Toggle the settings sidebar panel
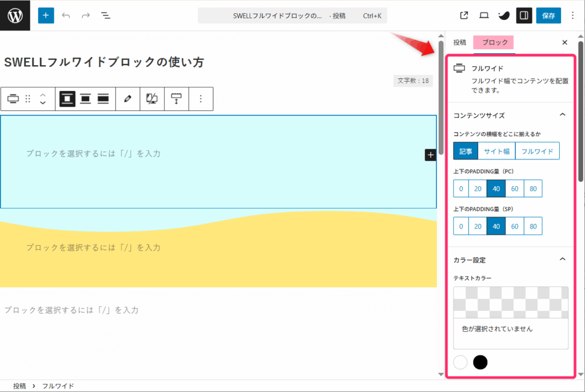This screenshot has height=392, width=585. tap(524, 15)
